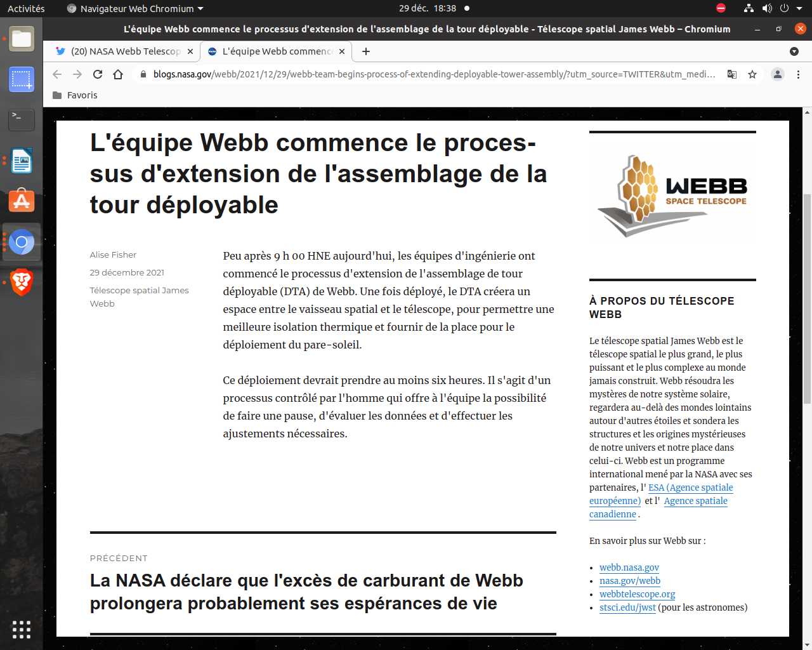Open the clock and calendar panel
Screen dimensions: 812x650
click(428, 8)
